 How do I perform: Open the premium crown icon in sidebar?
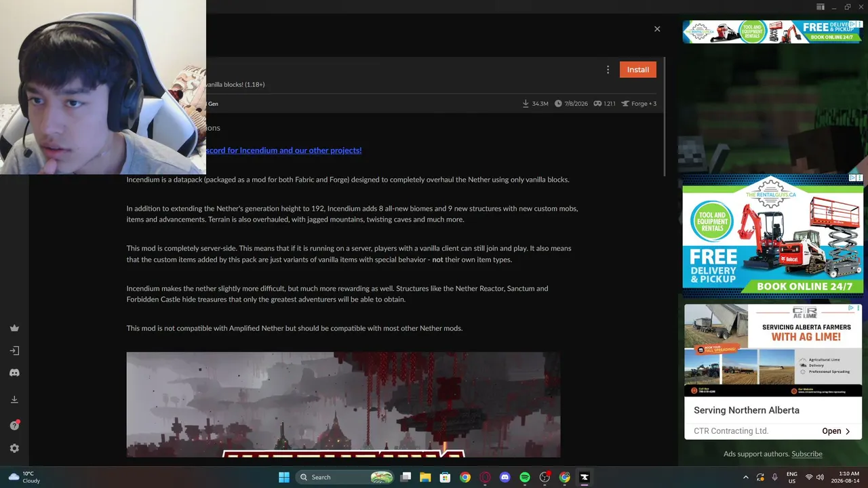(14, 328)
